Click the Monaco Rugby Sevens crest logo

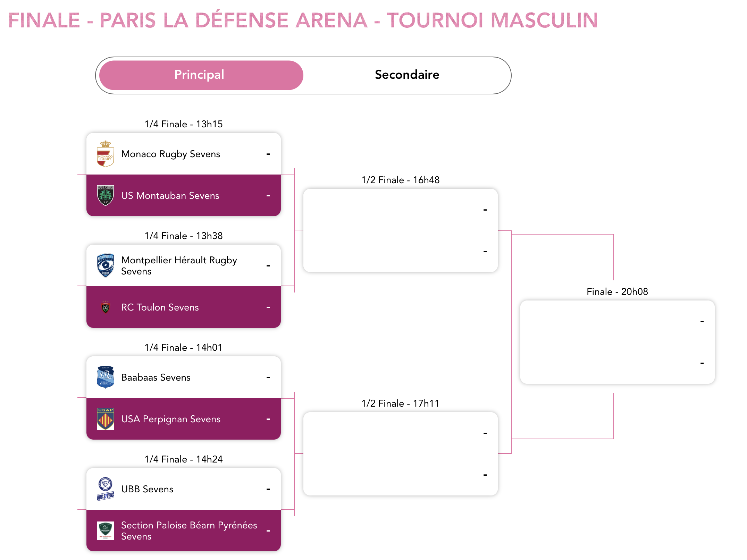106,154
